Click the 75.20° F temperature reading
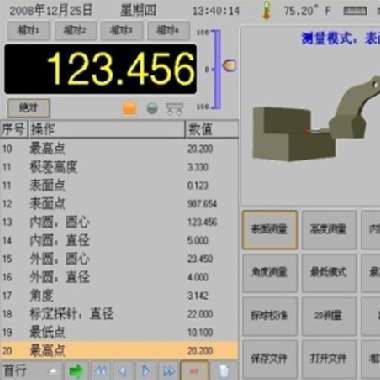 (307, 11)
